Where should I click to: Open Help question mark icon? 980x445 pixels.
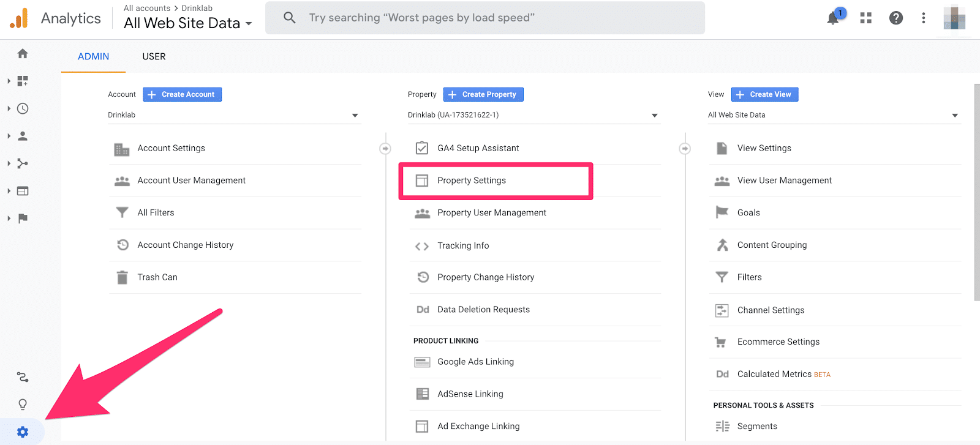[x=896, y=18]
